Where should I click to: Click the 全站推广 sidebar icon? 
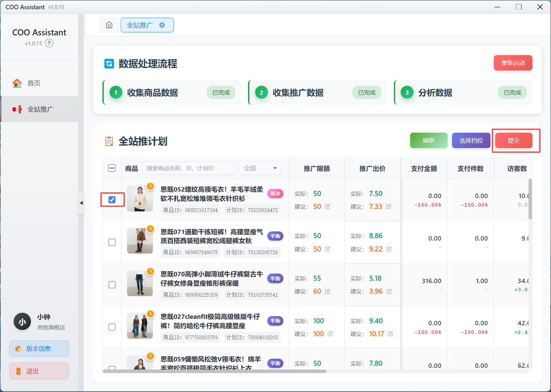pyautogui.click(x=17, y=109)
